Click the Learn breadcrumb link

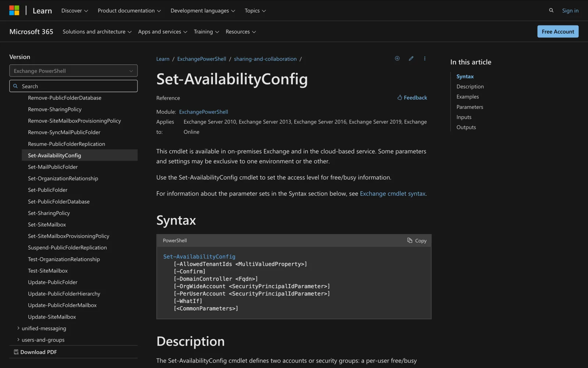click(x=163, y=59)
